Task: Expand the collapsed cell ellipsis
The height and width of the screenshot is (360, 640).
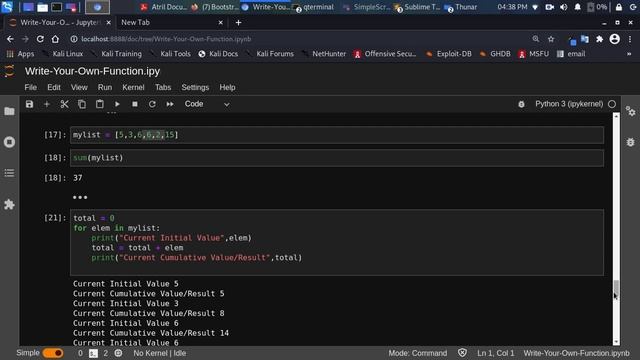Action: tap(80, 198)
